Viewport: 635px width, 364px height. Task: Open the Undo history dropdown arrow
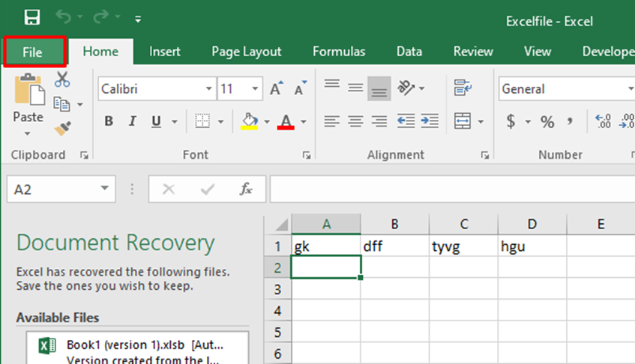[x=80, y=16]
